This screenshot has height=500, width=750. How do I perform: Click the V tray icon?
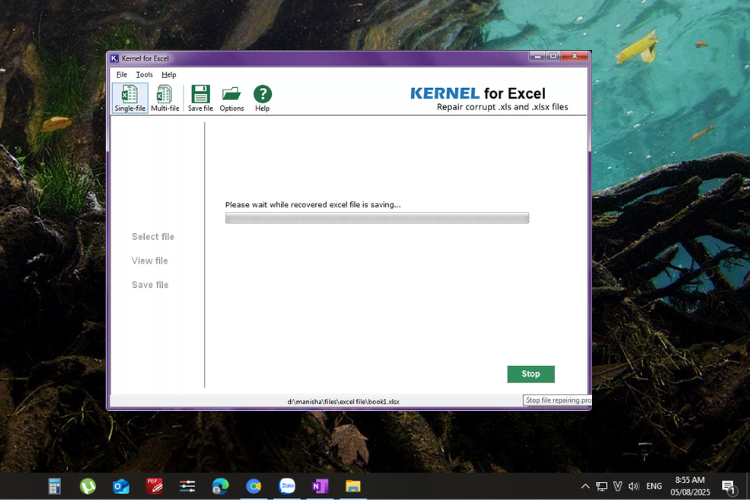tap(618, 487)
